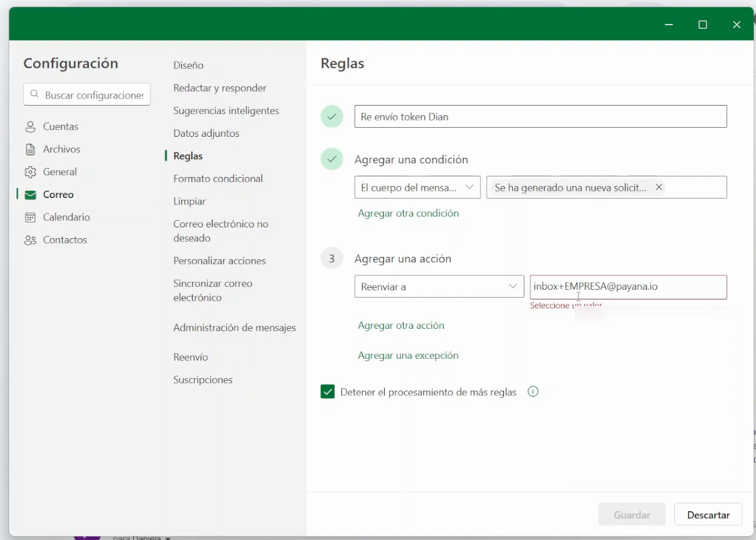756x540 pixels.
Task: Click the Reglas page heading
Action: (x=343, y=64)
